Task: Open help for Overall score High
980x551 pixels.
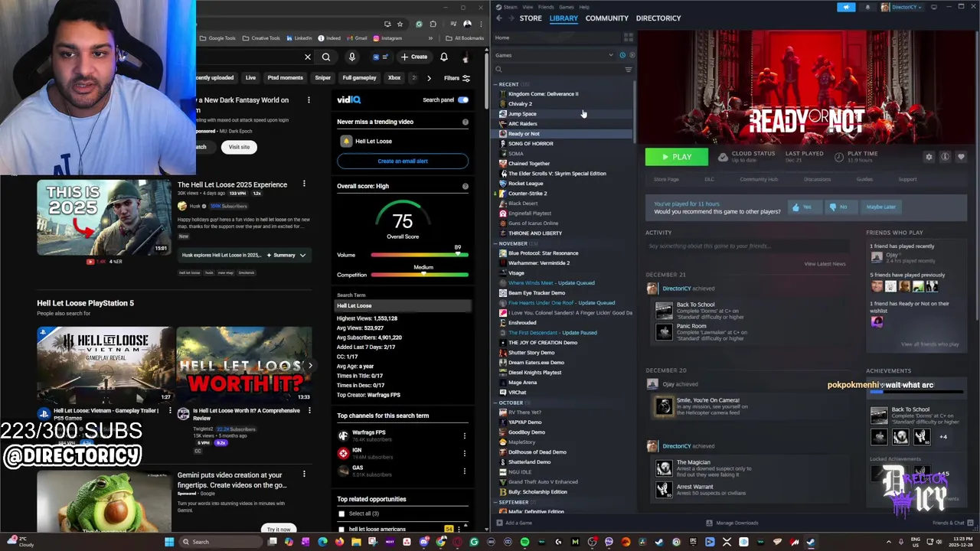Action: tap(465, 186)
